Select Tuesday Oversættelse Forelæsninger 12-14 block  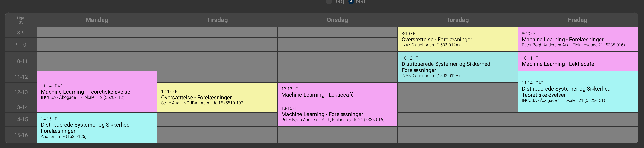click(217, 97)
